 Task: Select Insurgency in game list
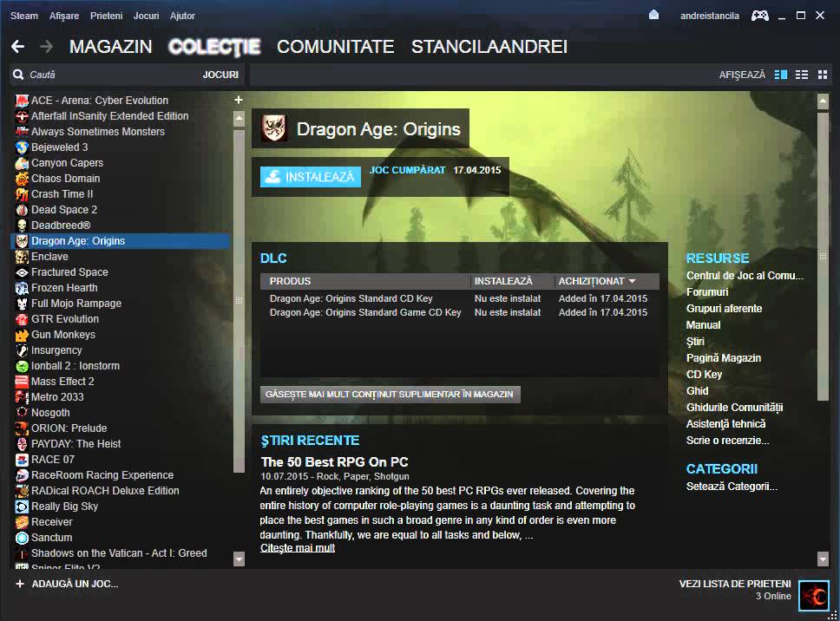coord(121,350)
